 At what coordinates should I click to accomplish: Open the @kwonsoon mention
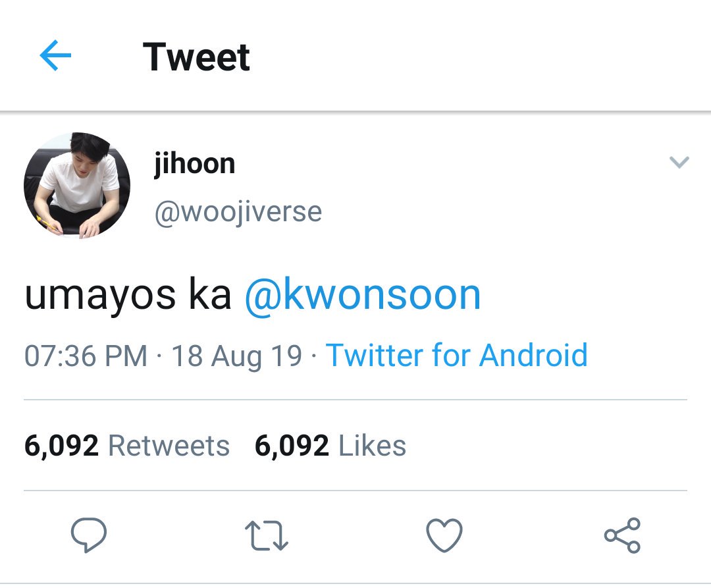[x=363, y=295]
